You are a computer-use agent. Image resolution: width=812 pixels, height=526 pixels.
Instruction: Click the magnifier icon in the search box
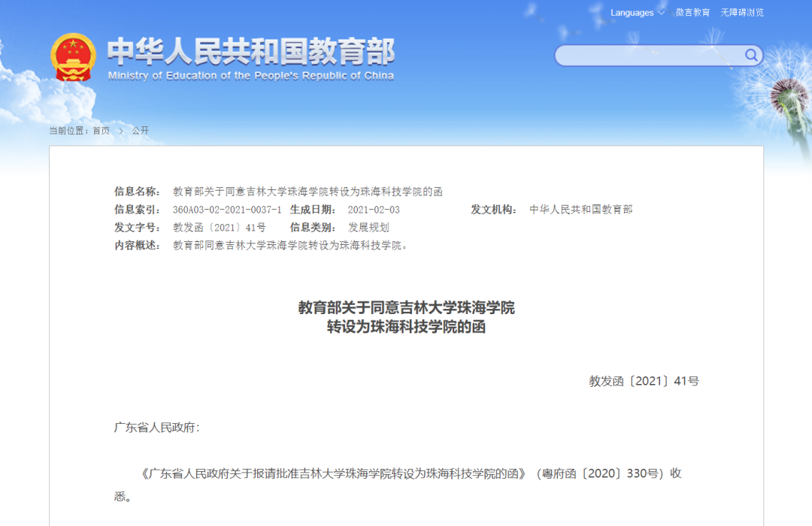[751, 55]
